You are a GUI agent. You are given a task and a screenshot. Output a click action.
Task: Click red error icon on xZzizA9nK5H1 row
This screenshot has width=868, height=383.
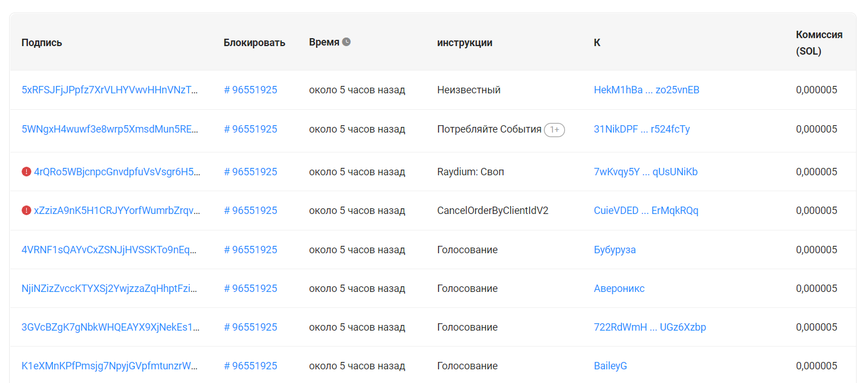[x=26, y=211]
